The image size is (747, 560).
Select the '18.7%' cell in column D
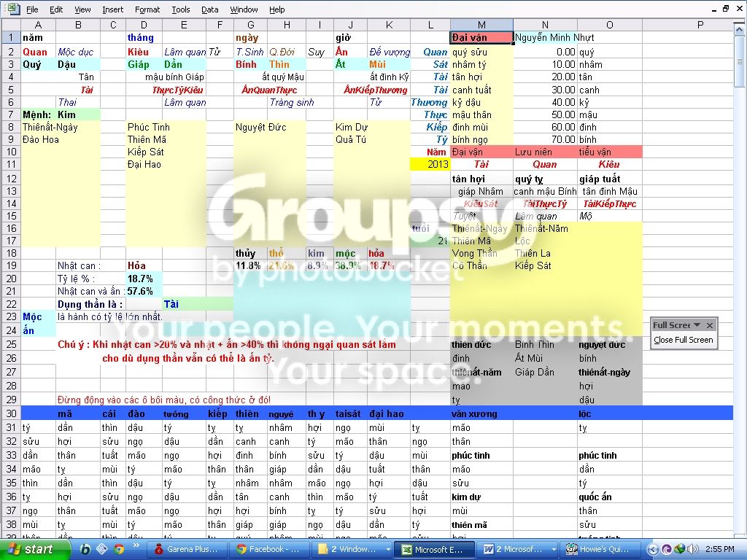(144, 279)
